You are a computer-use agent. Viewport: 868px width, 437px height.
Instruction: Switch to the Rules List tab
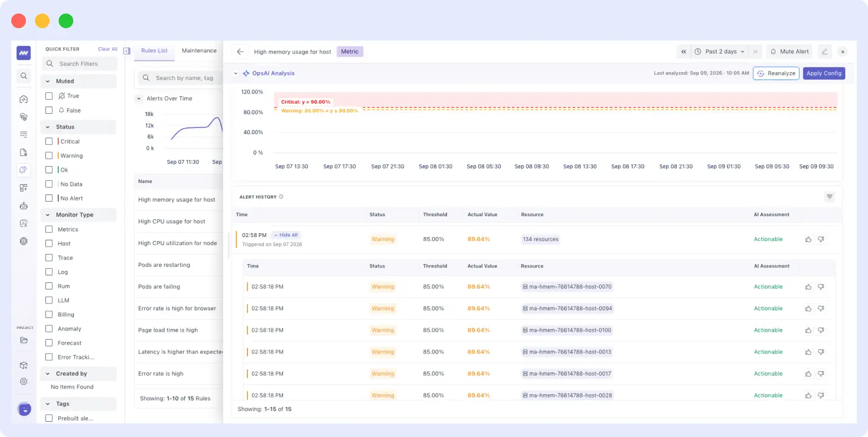(x=154, y=51)
